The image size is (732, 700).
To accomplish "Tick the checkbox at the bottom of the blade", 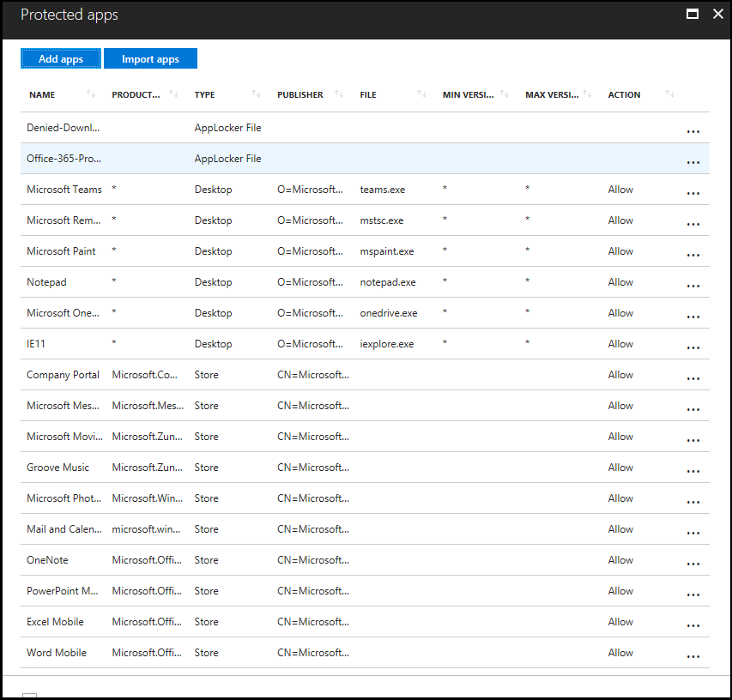I will click(x=29, y=696).
